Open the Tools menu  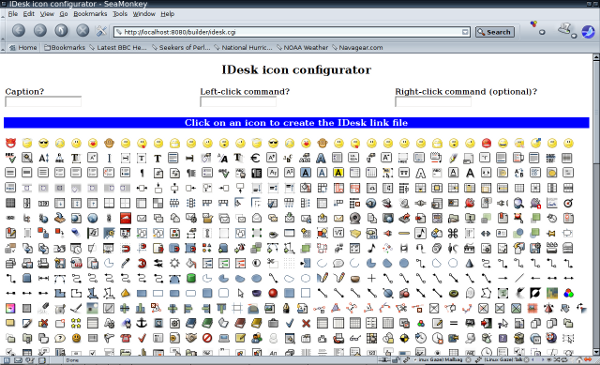coord(120,14)
